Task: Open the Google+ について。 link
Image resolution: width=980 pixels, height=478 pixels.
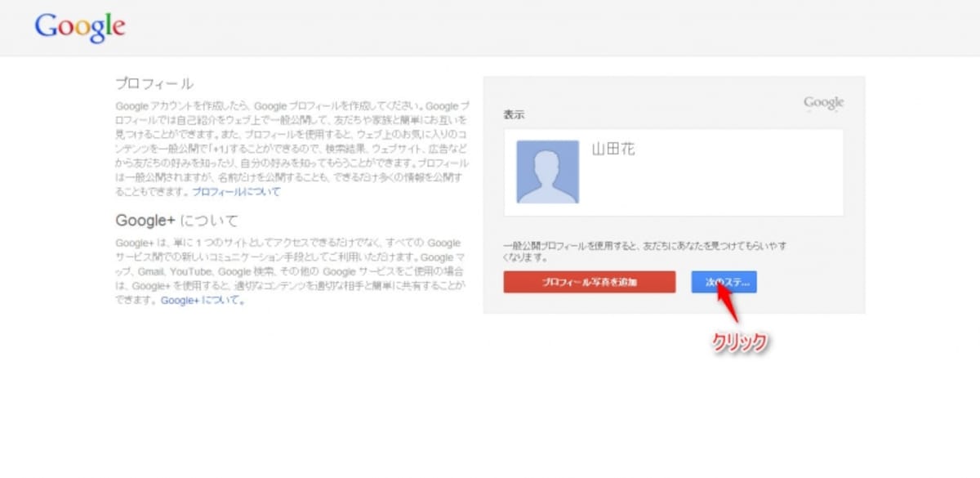Action: coord(203,300)
